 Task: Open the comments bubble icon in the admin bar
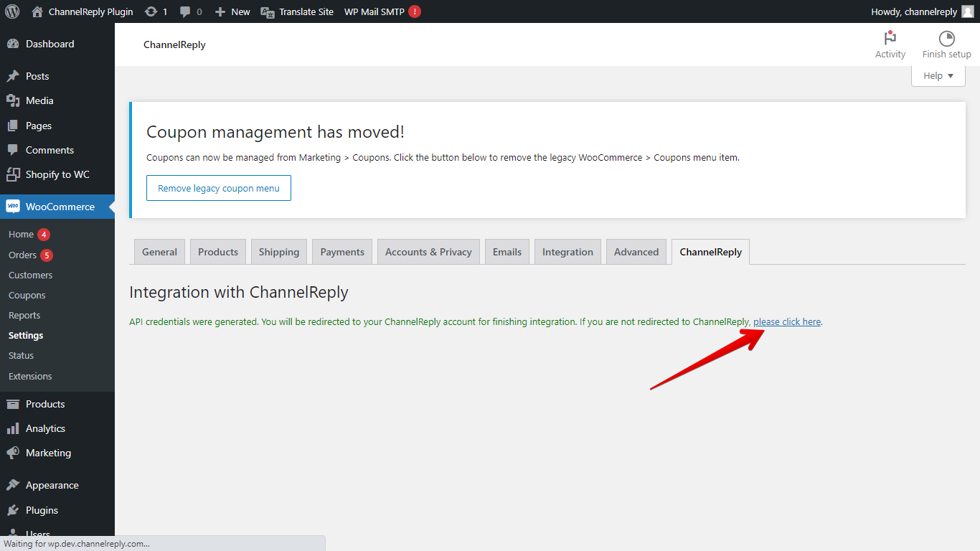click(185, 12)
